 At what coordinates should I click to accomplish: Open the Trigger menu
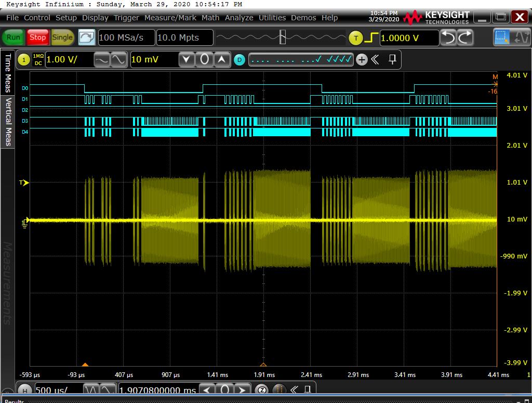(126, 18)
